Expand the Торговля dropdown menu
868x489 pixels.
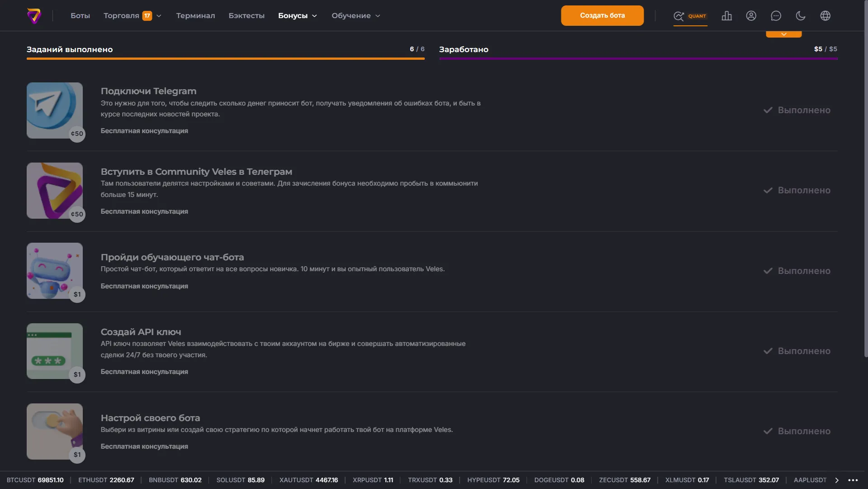click(133, 16)
